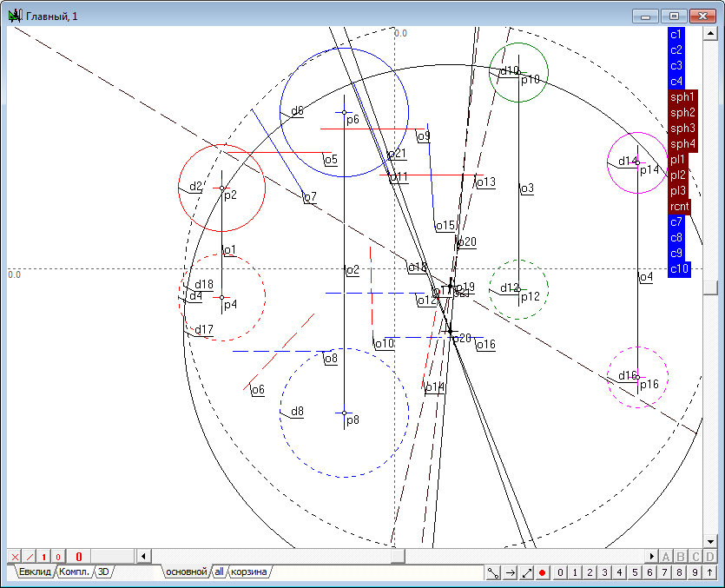Screen dimensions: 725x588
Task: Click the red diagonal slash icon
Action: pos(30,557)
